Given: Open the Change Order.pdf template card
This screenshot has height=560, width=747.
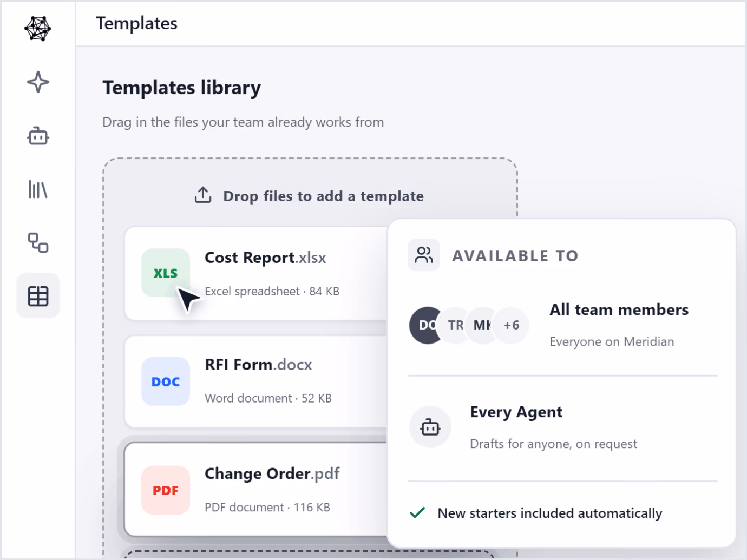Looking at the screenshot, I should point(256,490).
